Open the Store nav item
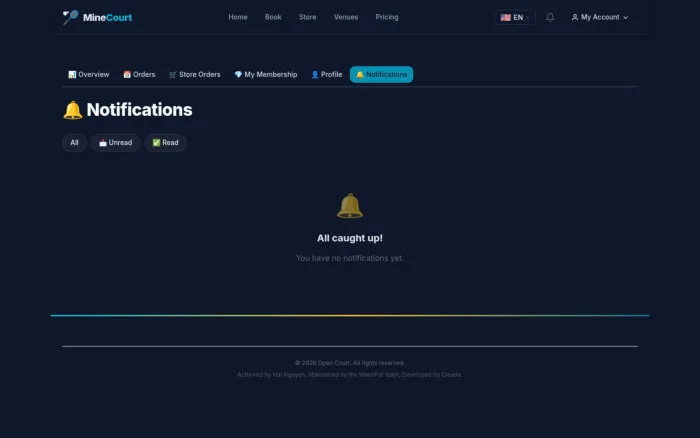 tap(307, 17)
